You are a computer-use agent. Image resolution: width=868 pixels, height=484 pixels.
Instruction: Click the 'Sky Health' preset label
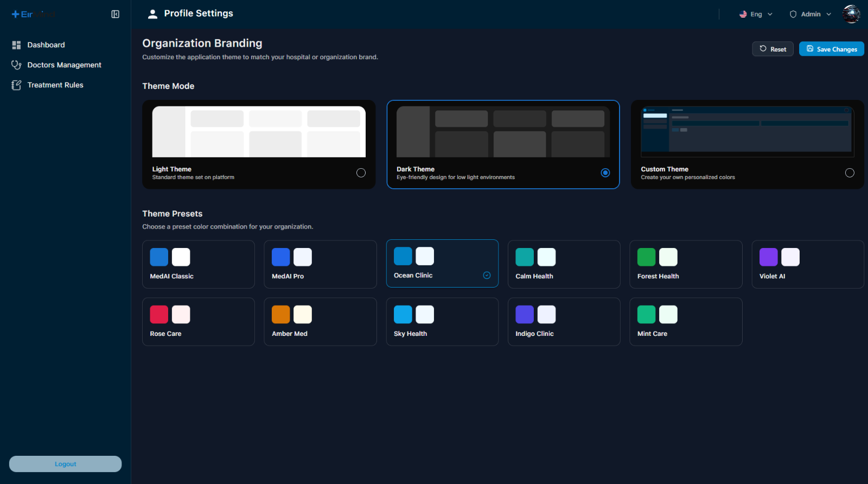(410, 334)
